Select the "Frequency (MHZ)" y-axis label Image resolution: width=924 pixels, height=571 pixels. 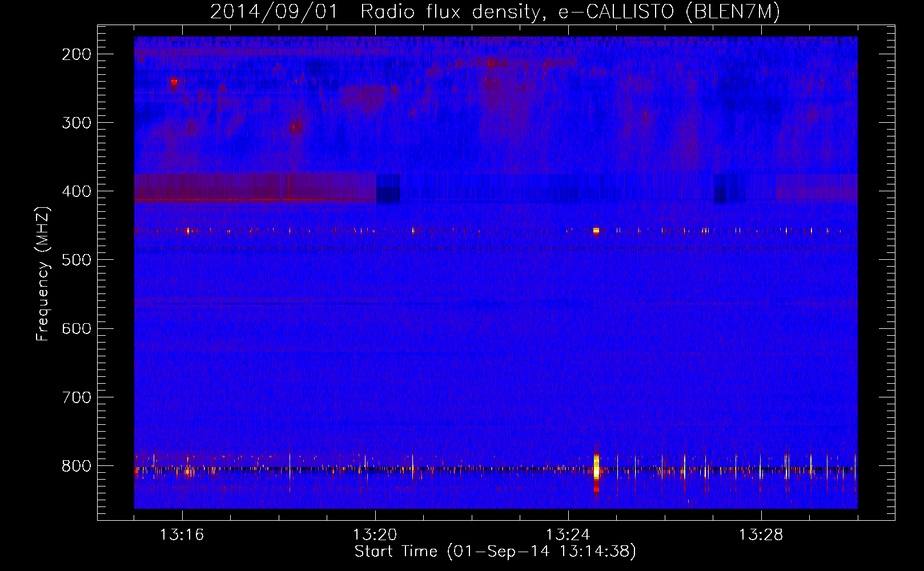point(43,274)
